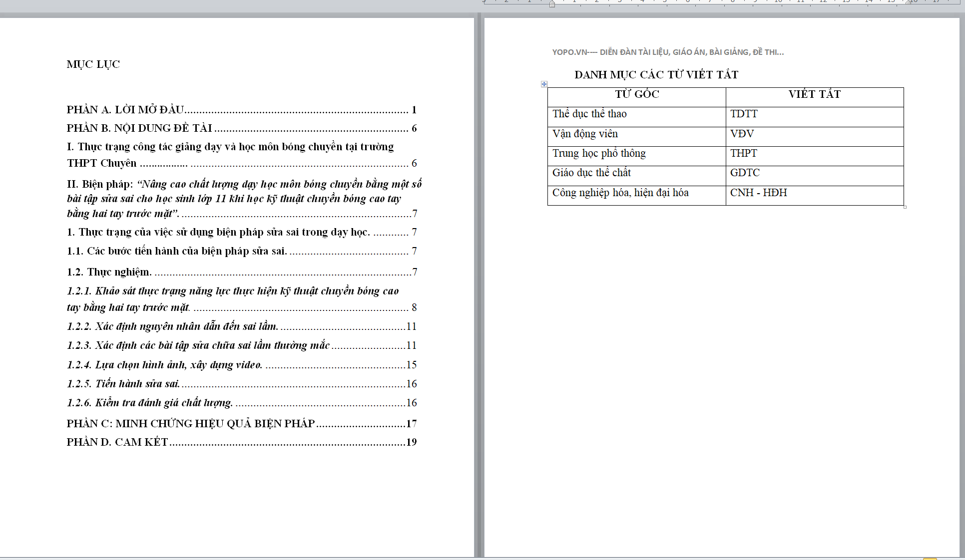Click the VIẾT TẮT column header cell
Screen dimensions: 965x560
(x=815, y=97)
